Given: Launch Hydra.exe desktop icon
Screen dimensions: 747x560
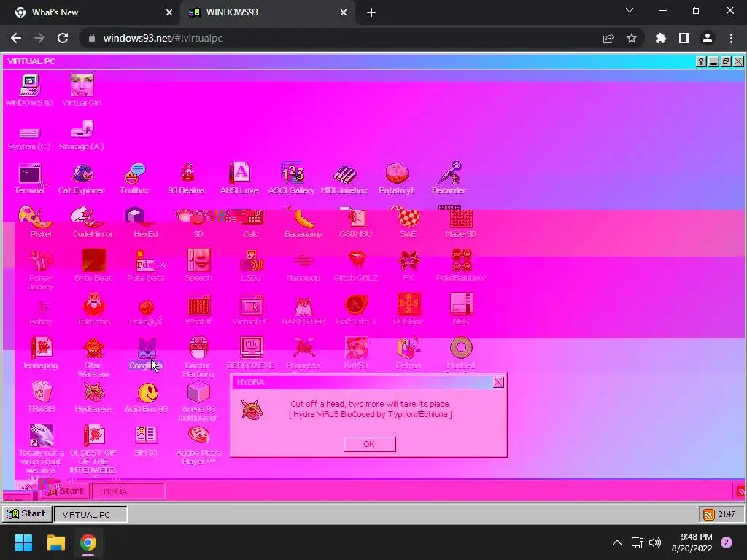Looking at the screenshot, I should click(x=93, y=397).
